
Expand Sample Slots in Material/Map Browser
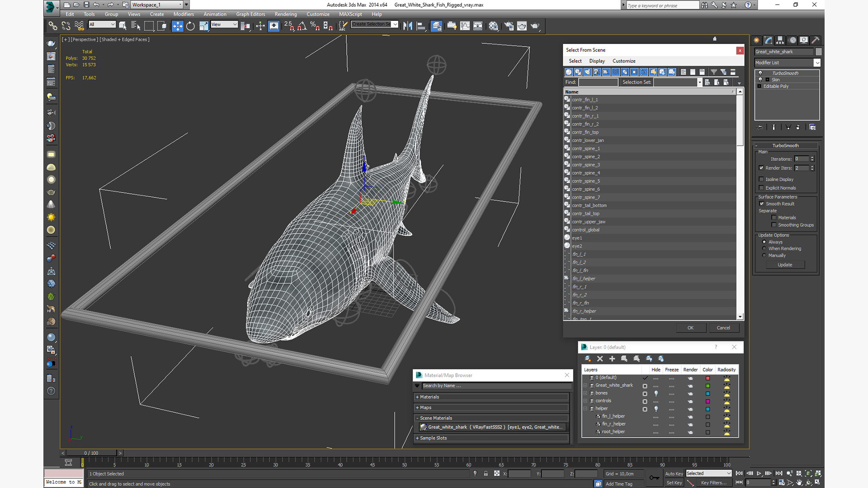491,438
